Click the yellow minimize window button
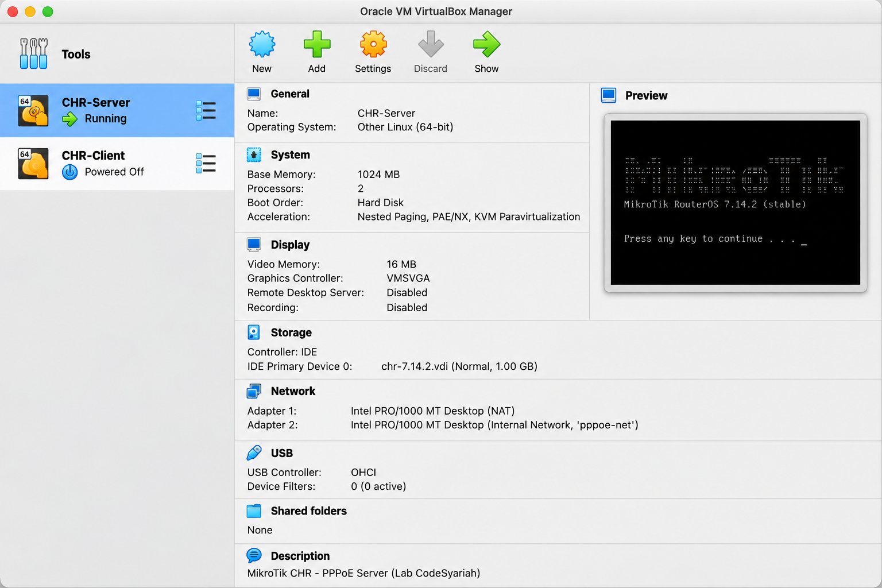 click(x=30, y=11)
